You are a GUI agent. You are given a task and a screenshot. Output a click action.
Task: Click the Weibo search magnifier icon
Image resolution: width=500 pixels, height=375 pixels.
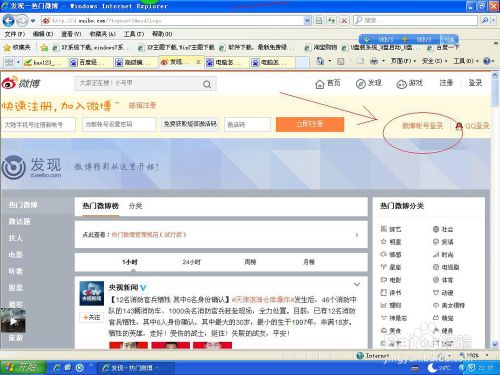pos(207,84)
